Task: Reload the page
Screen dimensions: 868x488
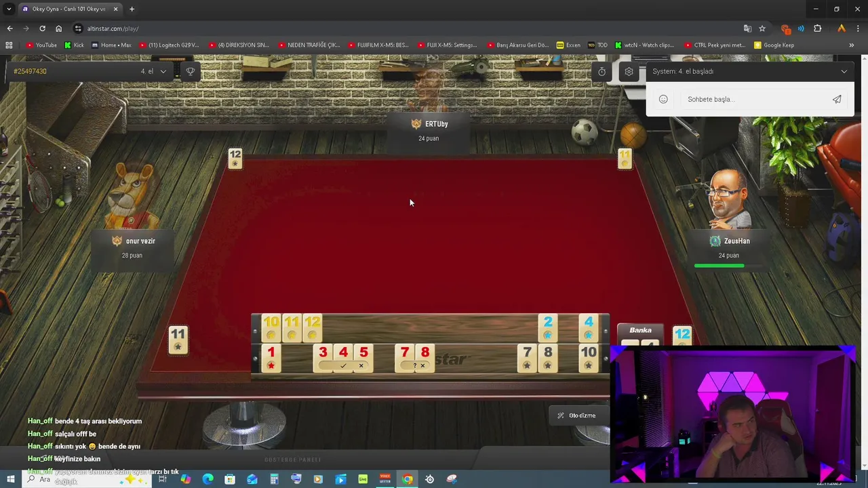Action: (42, 28)
